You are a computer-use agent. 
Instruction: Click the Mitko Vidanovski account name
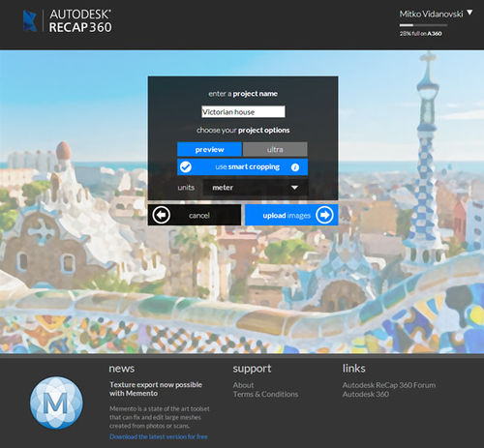pos(431,14)
